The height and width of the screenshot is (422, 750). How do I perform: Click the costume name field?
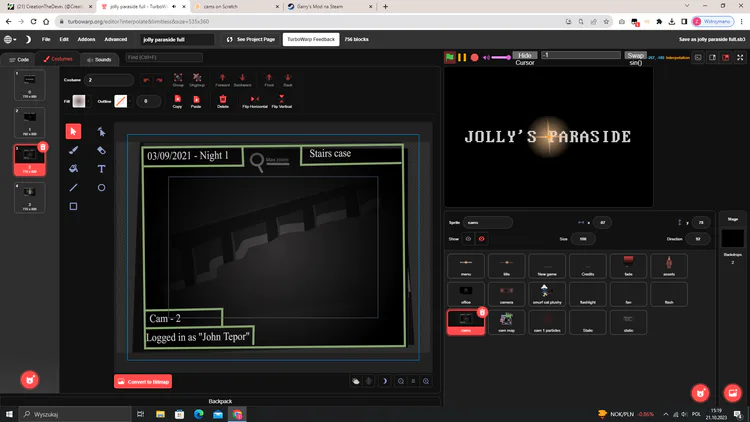[x=109, y=80]
